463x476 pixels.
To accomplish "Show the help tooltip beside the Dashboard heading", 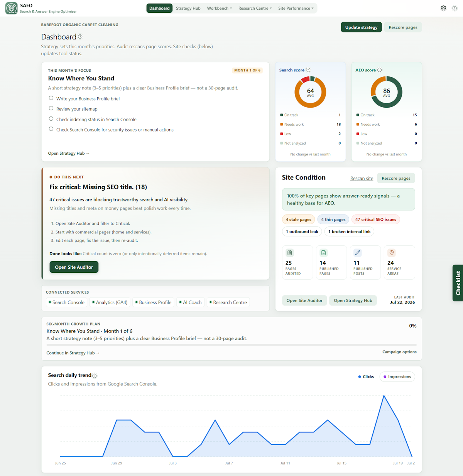I will (x=80, y=37).
